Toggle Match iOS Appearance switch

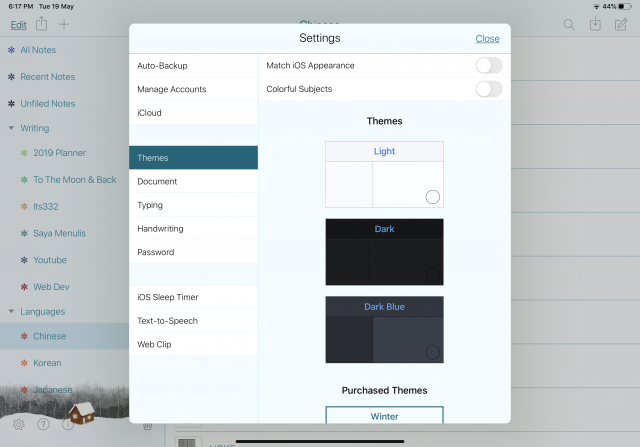[489, 65]
